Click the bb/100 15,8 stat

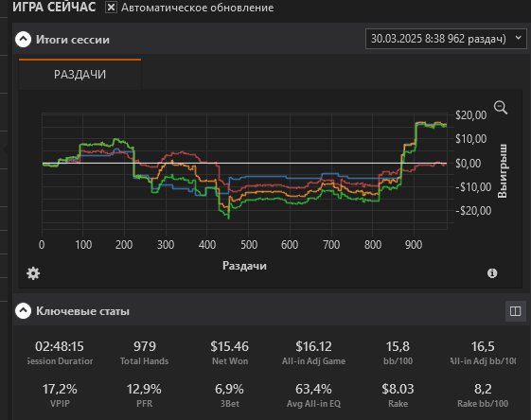coord(398,353)
